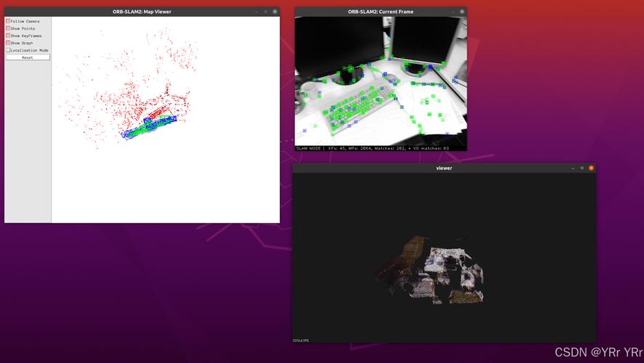Disable the Show Points option
The image size is (644, 363).
click(x=9, y=28)
